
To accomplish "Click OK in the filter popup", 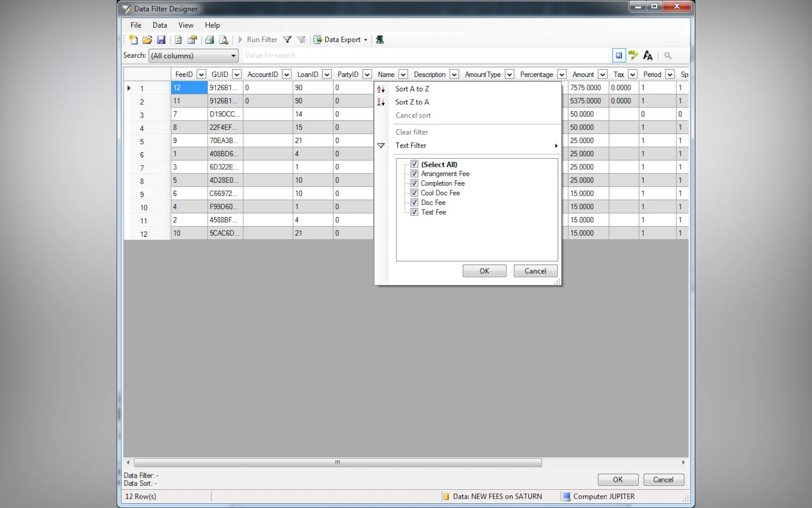I will pos(484,271).
